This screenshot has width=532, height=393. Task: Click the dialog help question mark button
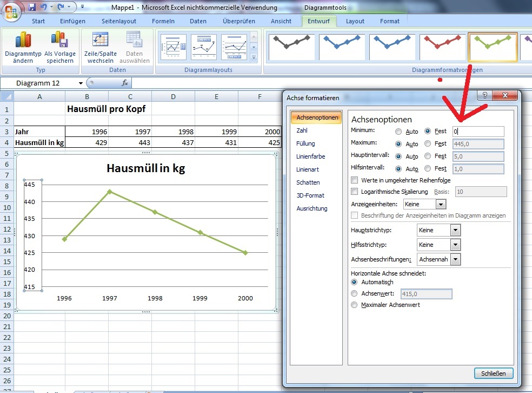[484, 95]
